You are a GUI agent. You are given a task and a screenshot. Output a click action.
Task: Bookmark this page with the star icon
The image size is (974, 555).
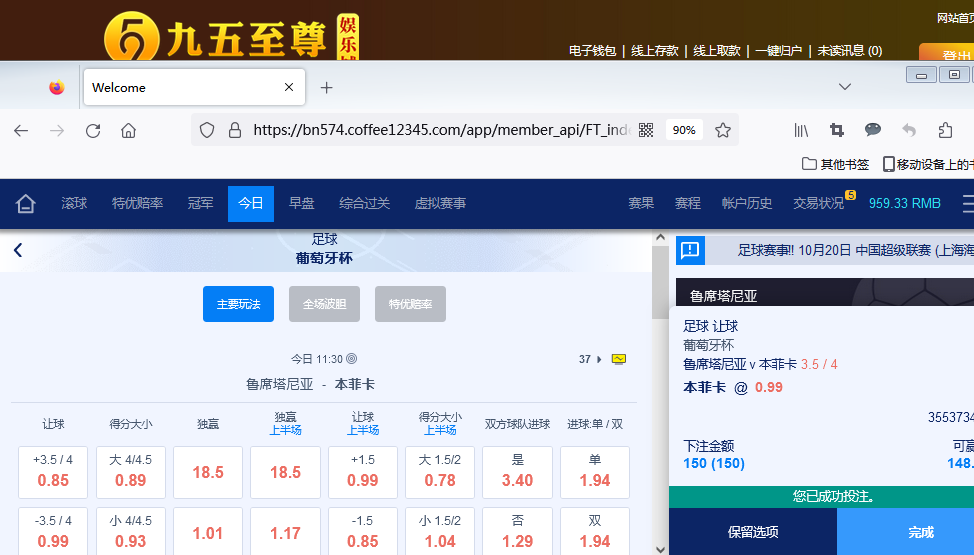click(x=723, y=130)
